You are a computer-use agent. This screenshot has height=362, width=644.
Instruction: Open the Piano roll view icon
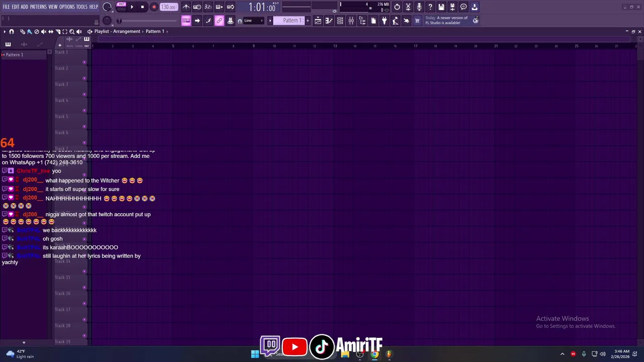point(329,21)
